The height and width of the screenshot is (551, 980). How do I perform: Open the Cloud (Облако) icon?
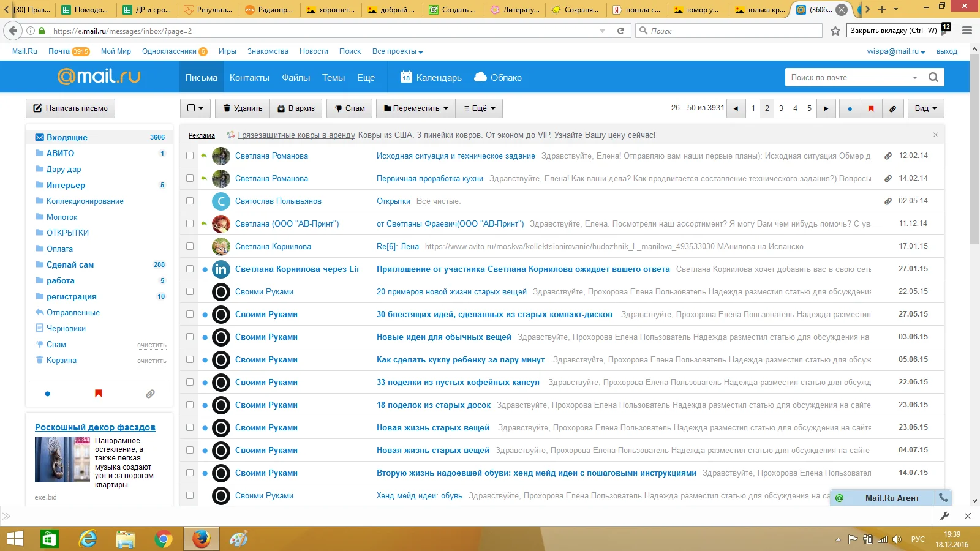[481, 77]
